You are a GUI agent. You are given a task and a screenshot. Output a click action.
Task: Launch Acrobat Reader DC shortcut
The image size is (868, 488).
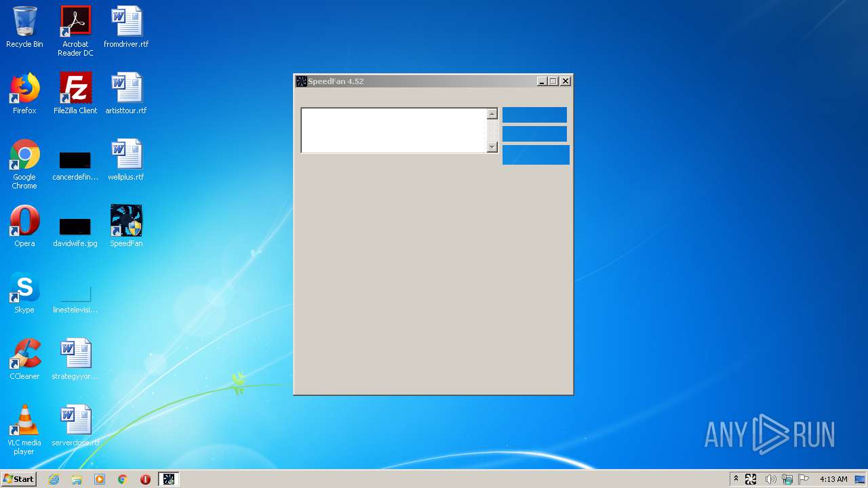point(75,31)
